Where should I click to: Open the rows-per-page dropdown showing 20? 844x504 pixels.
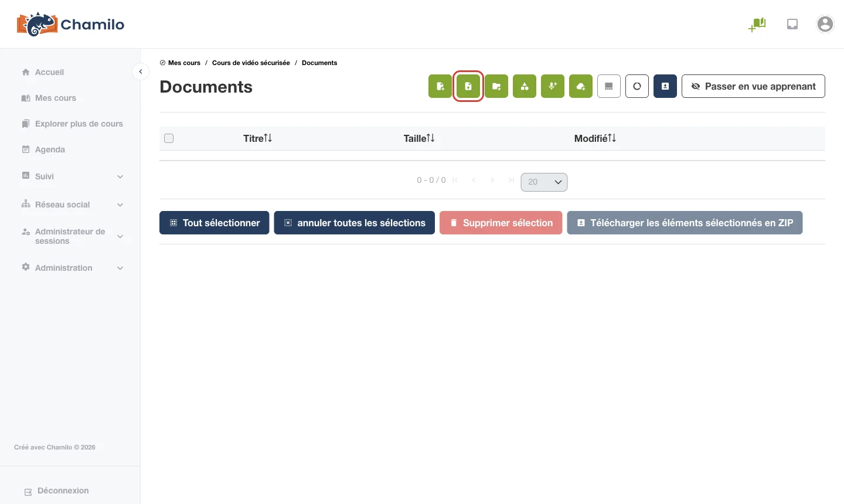(x=544, y=182)
